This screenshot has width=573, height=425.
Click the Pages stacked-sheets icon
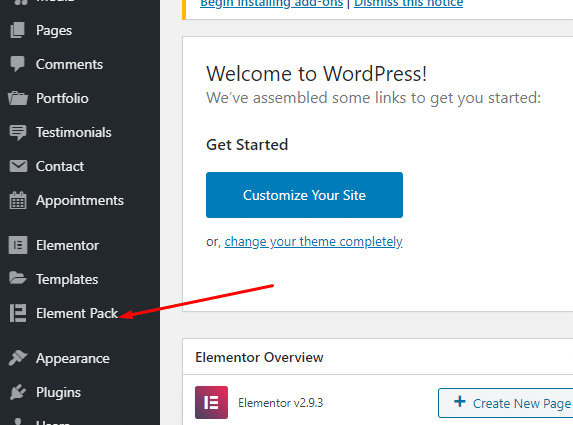point(18,30)
